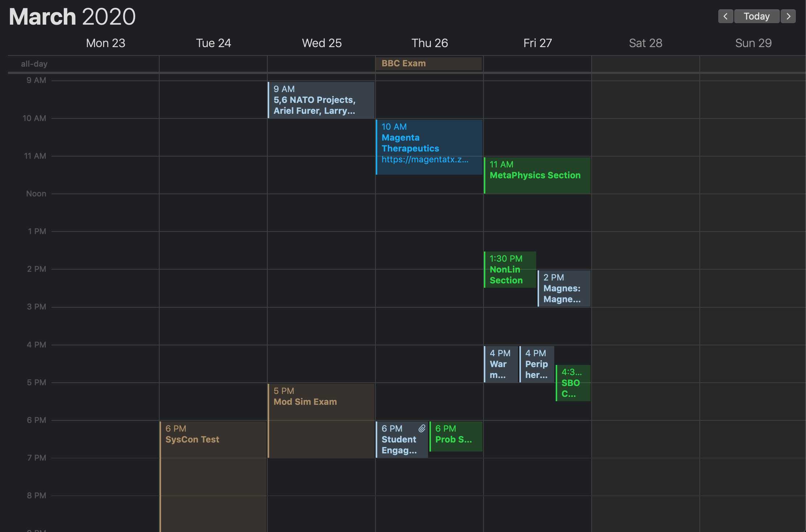Click the Today button
Viewport: 806px width, 532px height.
click(757, 16)
